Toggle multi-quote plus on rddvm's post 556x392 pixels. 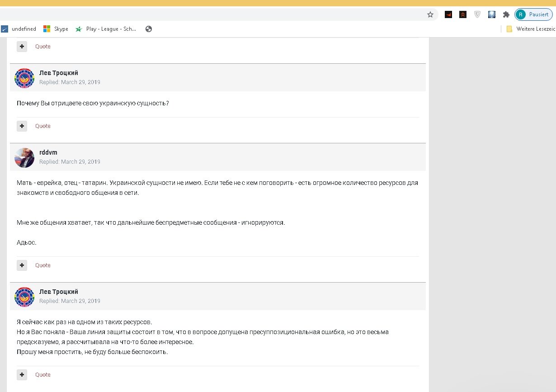[22, 265]
